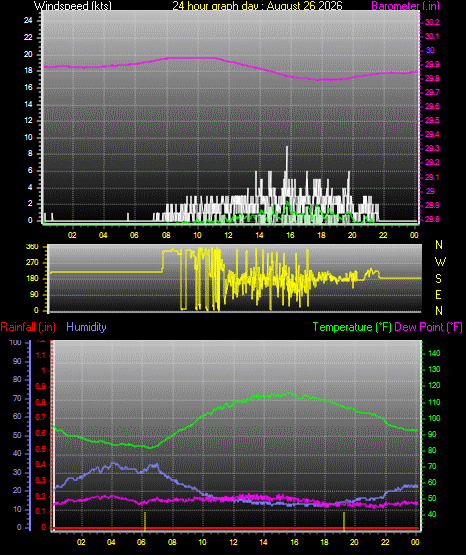466x555 pixels.
Task: Click barometer axis value 30.1
Action: 432,36
